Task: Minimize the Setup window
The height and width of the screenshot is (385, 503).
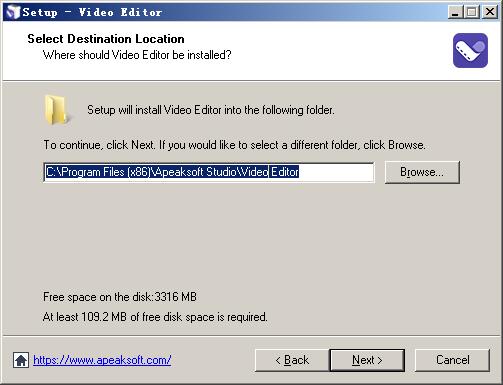Action: coord(455,12)
